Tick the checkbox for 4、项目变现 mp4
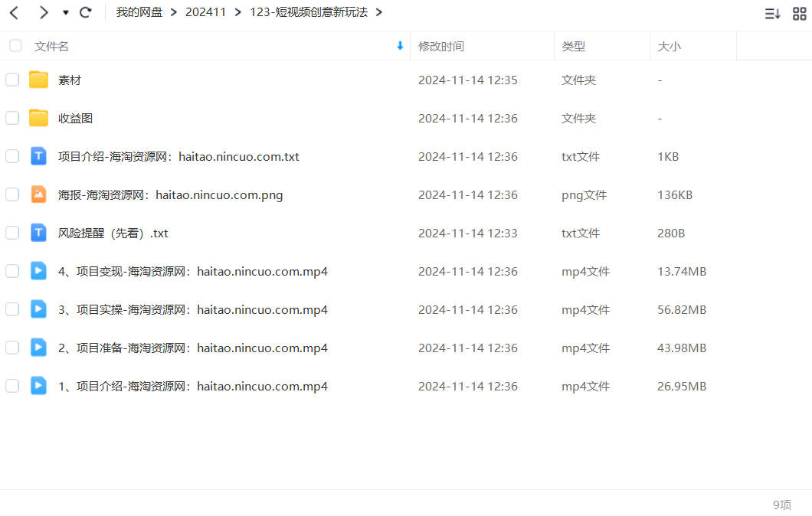812x516 pixels. coord(12,271)
